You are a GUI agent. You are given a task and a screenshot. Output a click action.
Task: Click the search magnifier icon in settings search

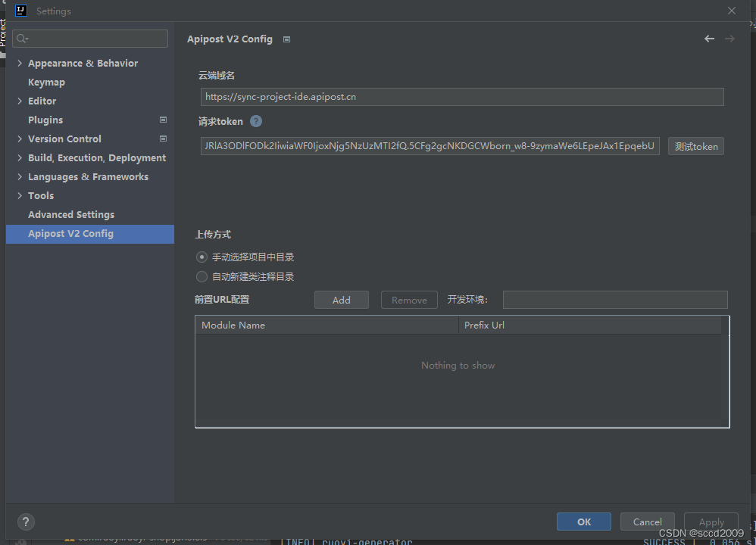tap(22, 39)
